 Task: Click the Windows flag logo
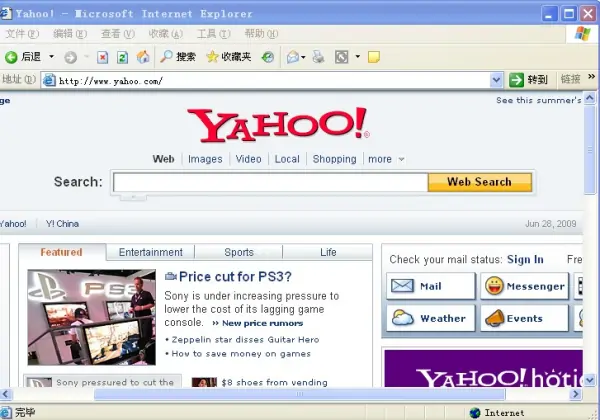tap(582, 34)
